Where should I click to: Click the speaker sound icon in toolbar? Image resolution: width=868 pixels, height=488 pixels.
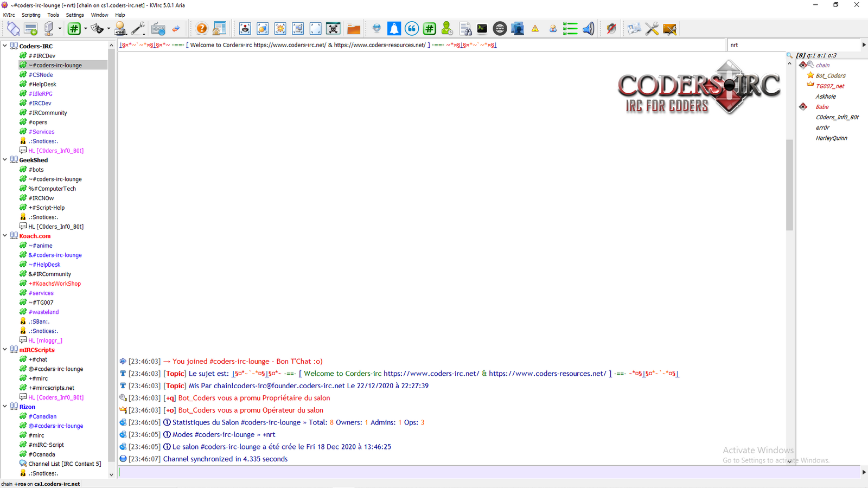588,29
